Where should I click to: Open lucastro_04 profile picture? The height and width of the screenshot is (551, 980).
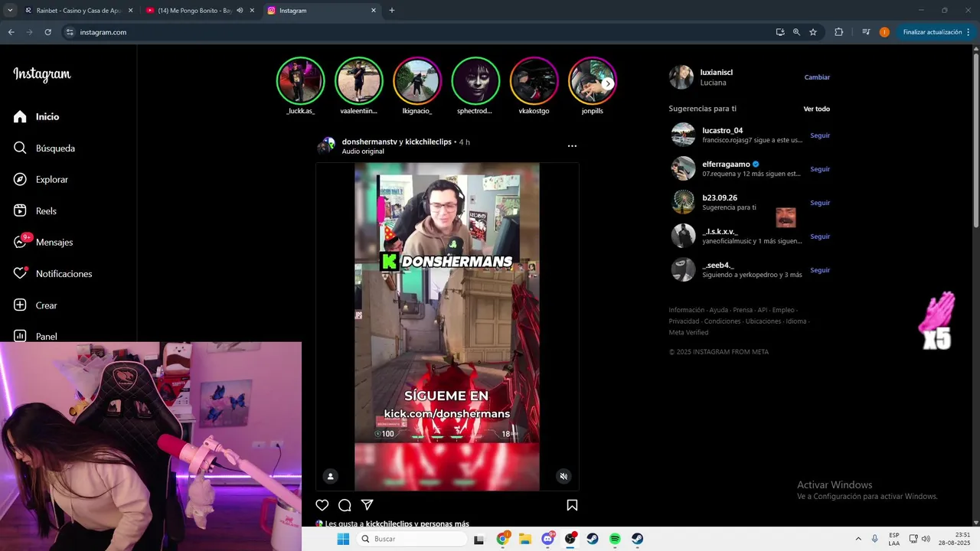683,135
